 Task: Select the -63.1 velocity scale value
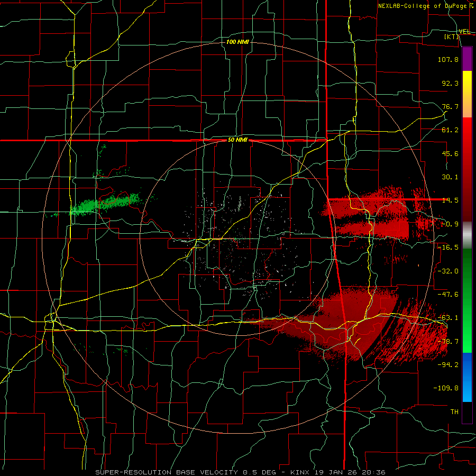point(448,318)
